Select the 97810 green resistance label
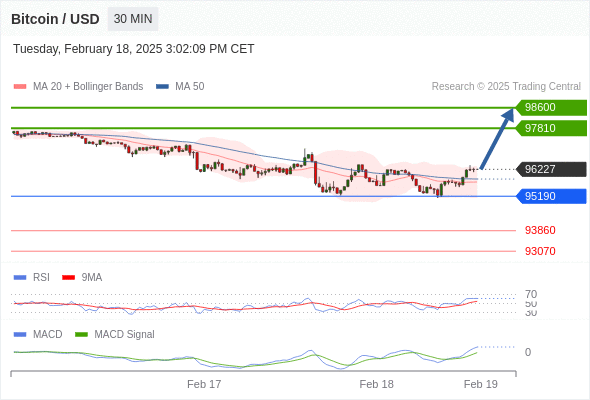The width and height of the screenshot is (590, 400). (x=551, y=128)
